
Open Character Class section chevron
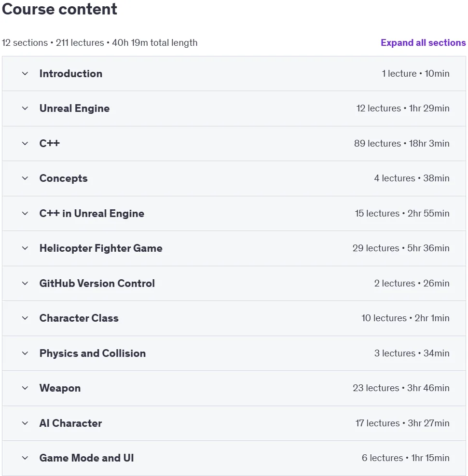[x=25, y=318]
